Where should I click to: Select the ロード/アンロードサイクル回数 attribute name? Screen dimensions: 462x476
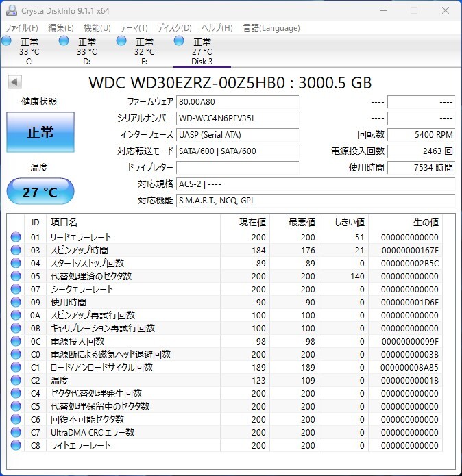click(x=101, y=367)
